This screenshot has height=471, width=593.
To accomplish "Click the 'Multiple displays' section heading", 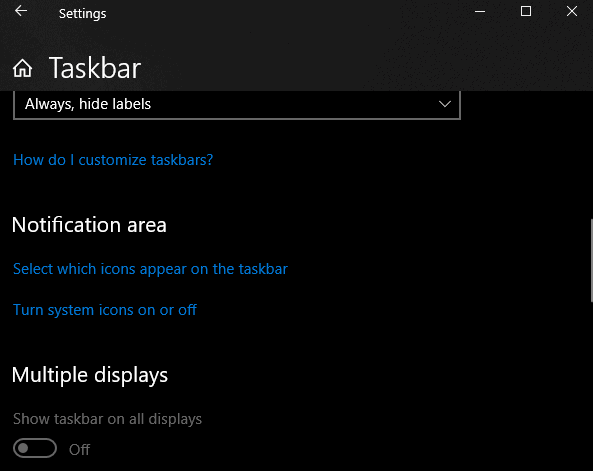I will coord(90,375).
